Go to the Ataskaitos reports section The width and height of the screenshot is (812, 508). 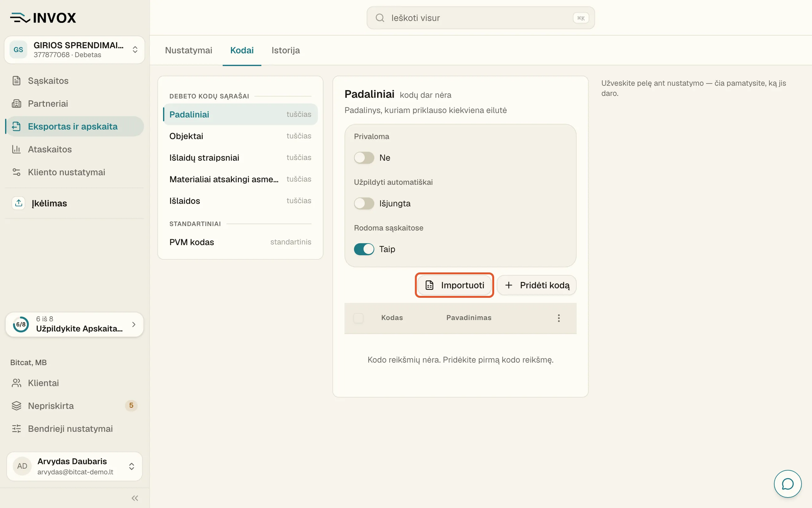point(75,149)
